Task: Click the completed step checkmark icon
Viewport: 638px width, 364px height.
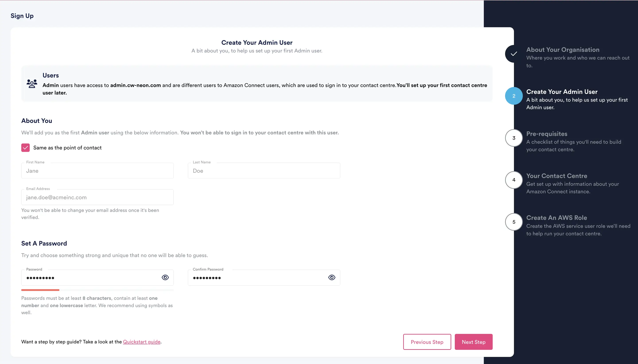Action: coord(514,54)
